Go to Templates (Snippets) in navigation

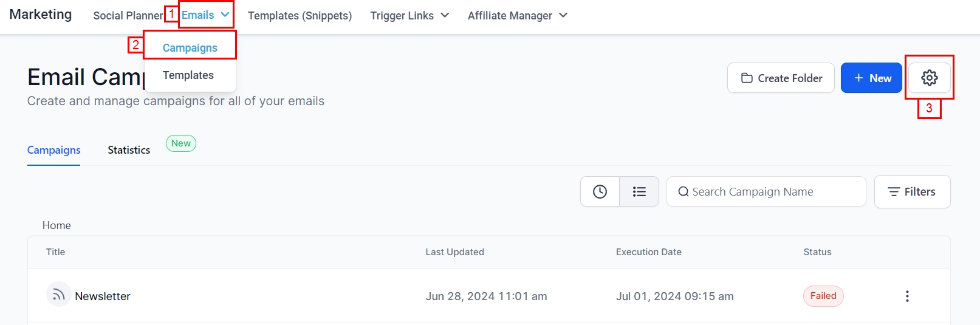(x=300, y=16)
